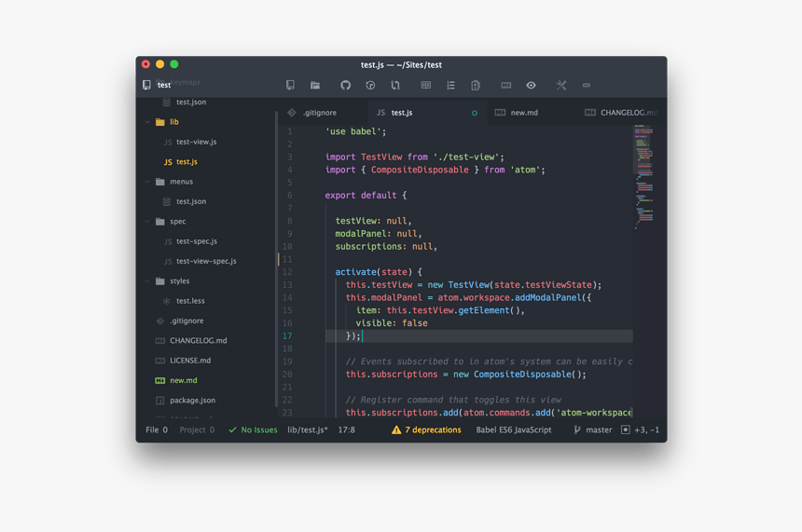802x532 pixels.
Task: Open settings with the tools wrench icon
Action: 561,86
